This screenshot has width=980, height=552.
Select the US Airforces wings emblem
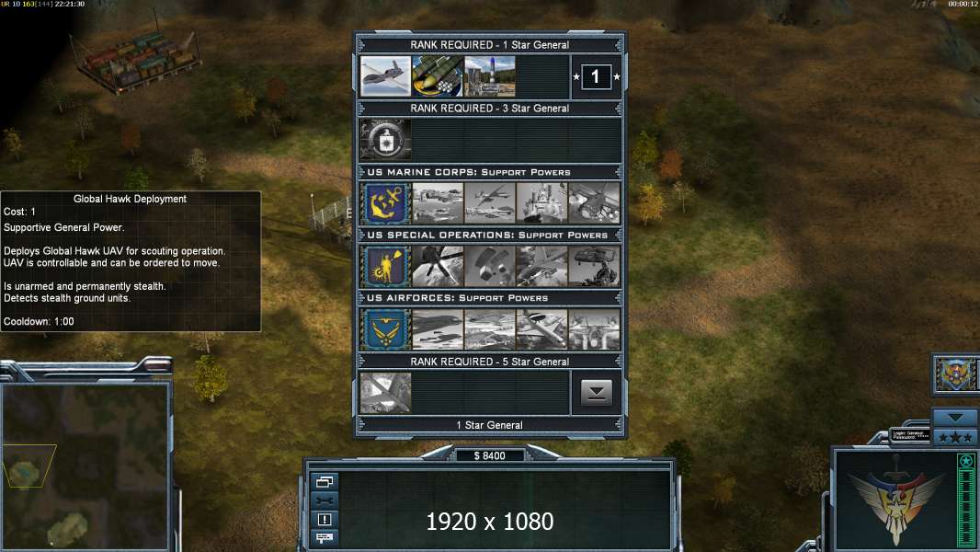385,329
